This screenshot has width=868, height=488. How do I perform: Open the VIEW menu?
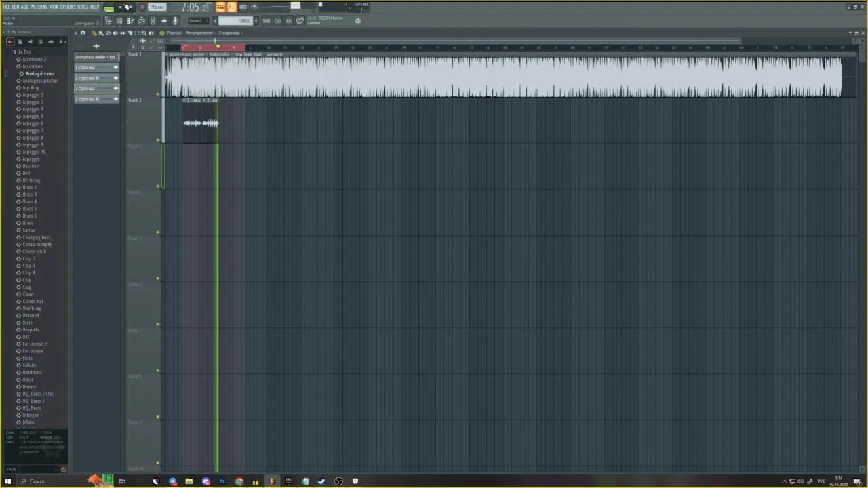54,7
